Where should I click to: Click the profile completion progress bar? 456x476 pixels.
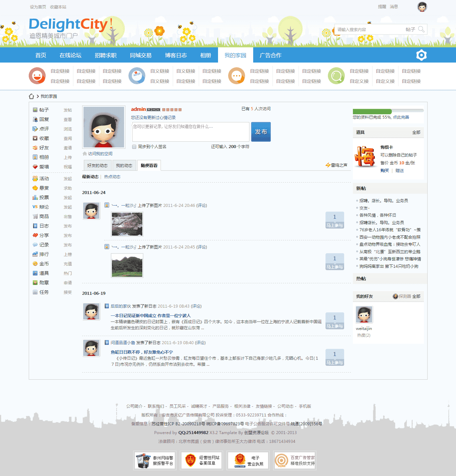point(388,111)
